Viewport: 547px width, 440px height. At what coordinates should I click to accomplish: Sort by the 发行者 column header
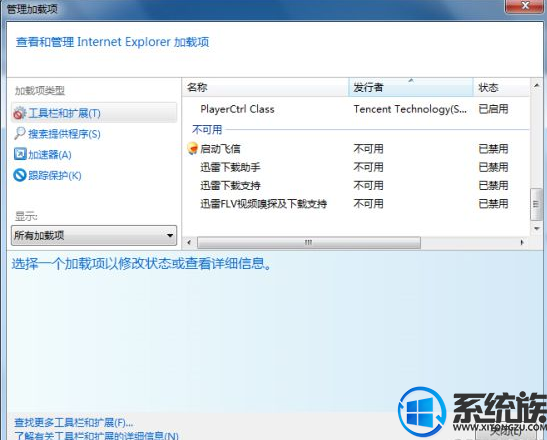coord(411,87)
